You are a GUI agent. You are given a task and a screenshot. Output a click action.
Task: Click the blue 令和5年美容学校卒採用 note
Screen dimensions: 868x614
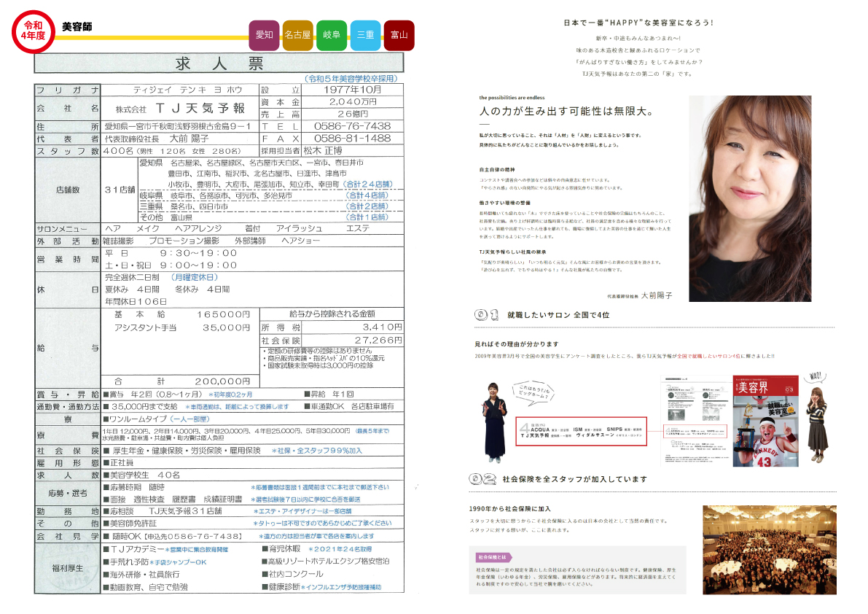(x=352, y=79)
